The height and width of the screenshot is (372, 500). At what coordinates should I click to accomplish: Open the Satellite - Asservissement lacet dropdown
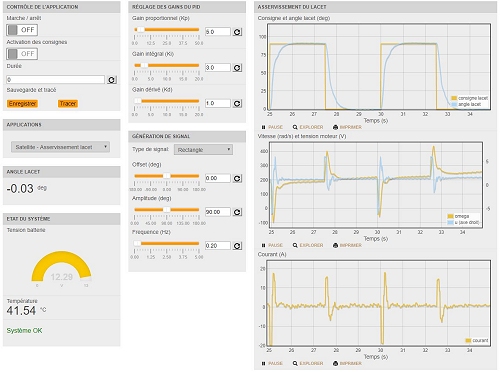[60, 147]
